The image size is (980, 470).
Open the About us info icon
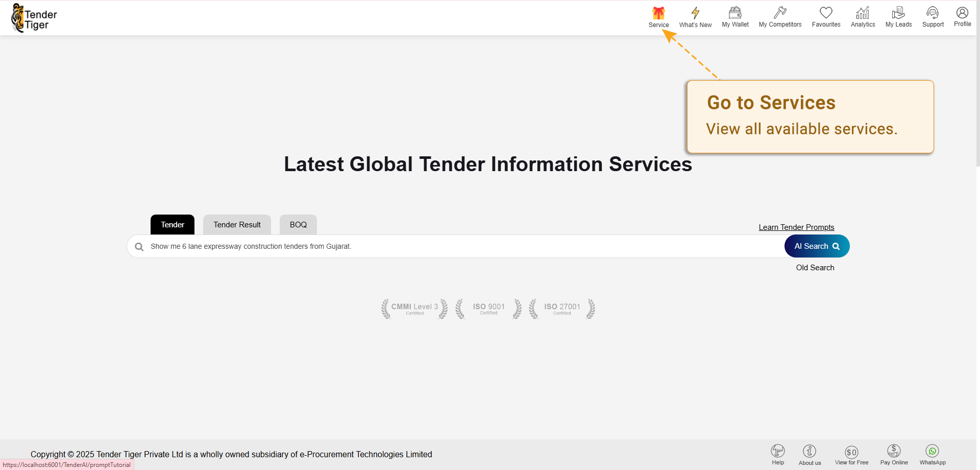810,451
